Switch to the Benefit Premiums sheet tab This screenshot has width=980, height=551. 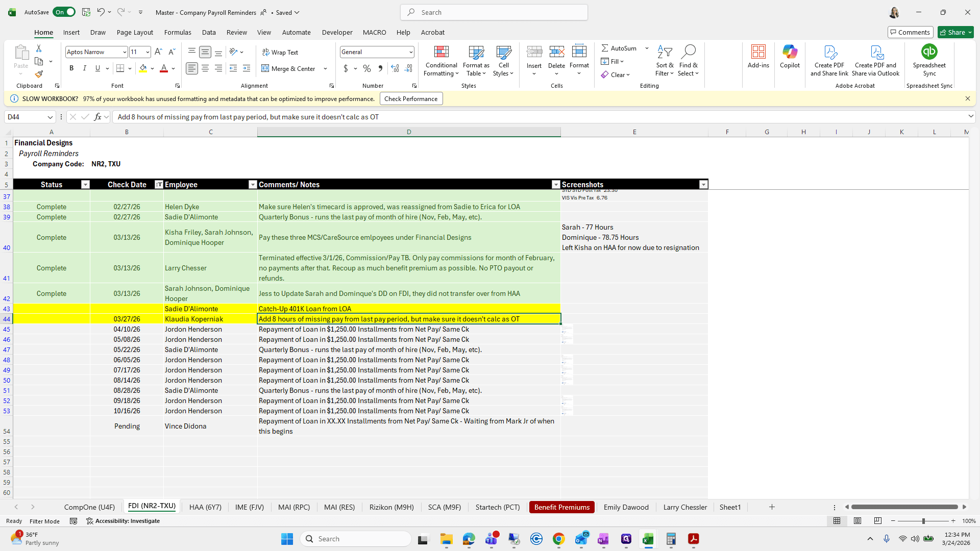pos(562,507)
